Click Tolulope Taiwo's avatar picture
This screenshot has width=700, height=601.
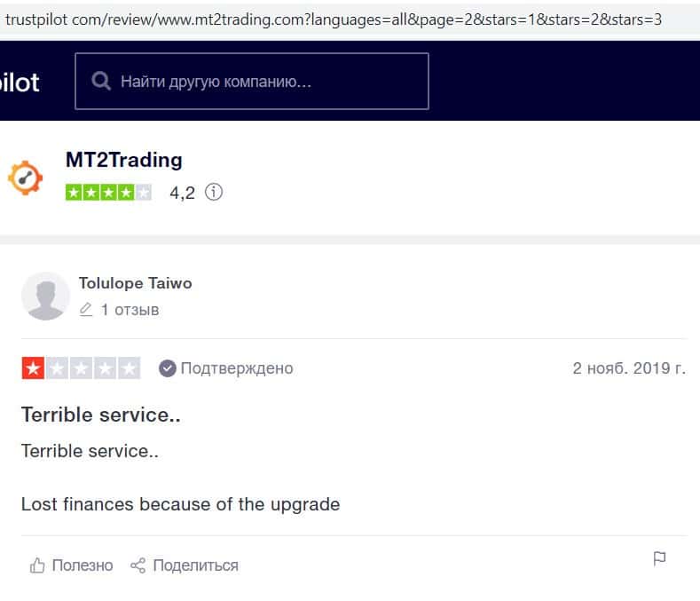click(45, 296)
